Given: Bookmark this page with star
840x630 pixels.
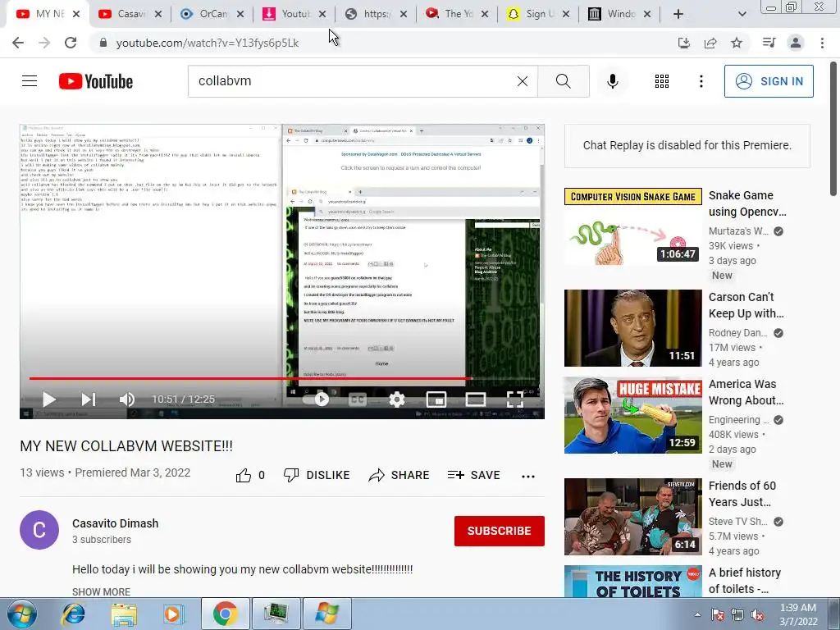Looking at the screenshot, I should pos(737,43).
